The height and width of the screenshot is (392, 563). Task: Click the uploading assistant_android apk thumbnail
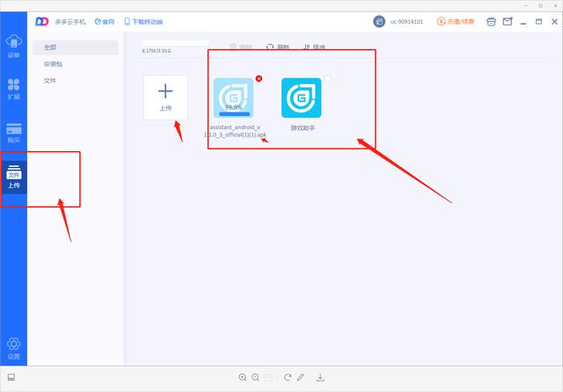[x=234, y=98]
